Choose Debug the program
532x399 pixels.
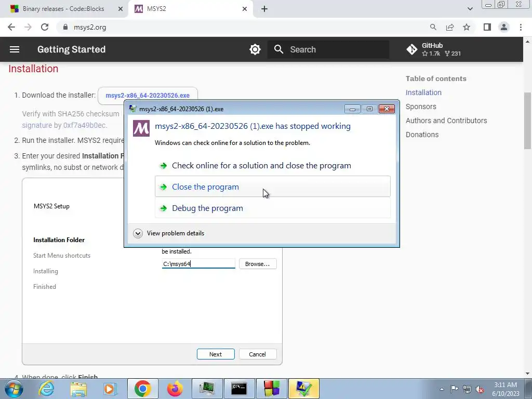point(272,208)
